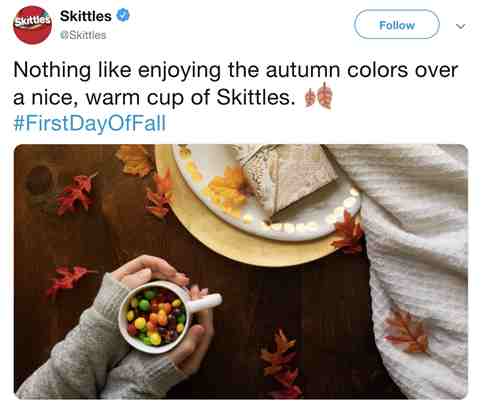Visit the @Skittles handle

[x=83, y=35]
